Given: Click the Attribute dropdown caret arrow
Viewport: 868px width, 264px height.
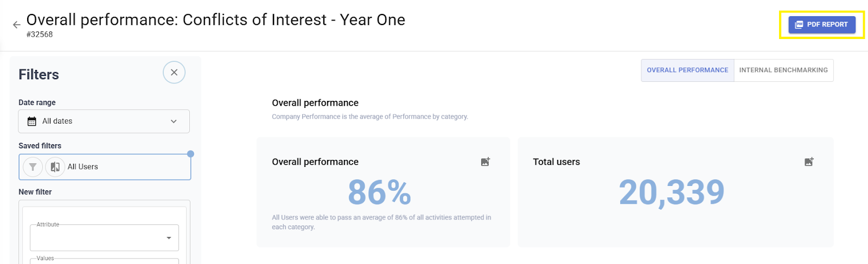Looking at the screenshot, I should point(169,238).
